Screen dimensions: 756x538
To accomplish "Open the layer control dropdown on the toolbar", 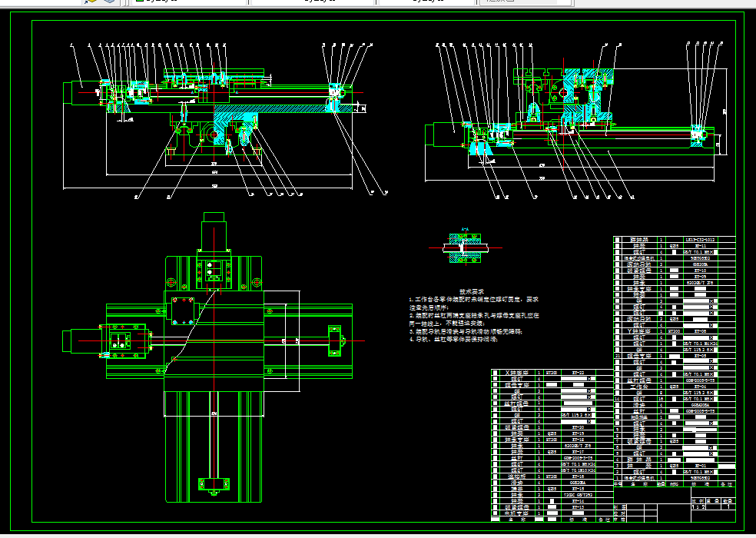I will [246, 3].
